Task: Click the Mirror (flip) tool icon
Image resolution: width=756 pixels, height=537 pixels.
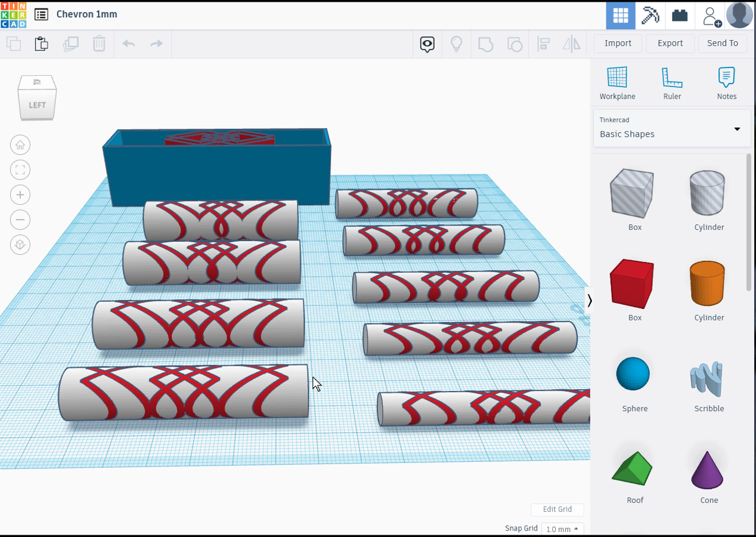Action: click(572, 44)
